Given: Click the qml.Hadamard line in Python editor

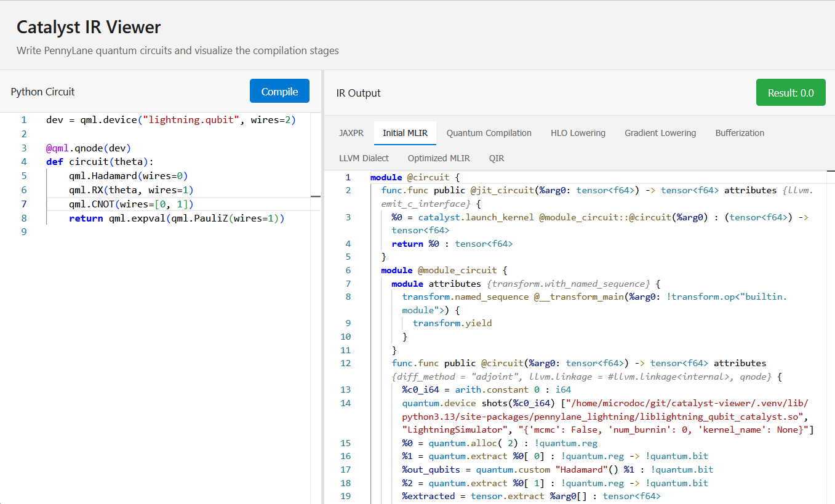Looking at the screenshot, I should click(128, 176).
